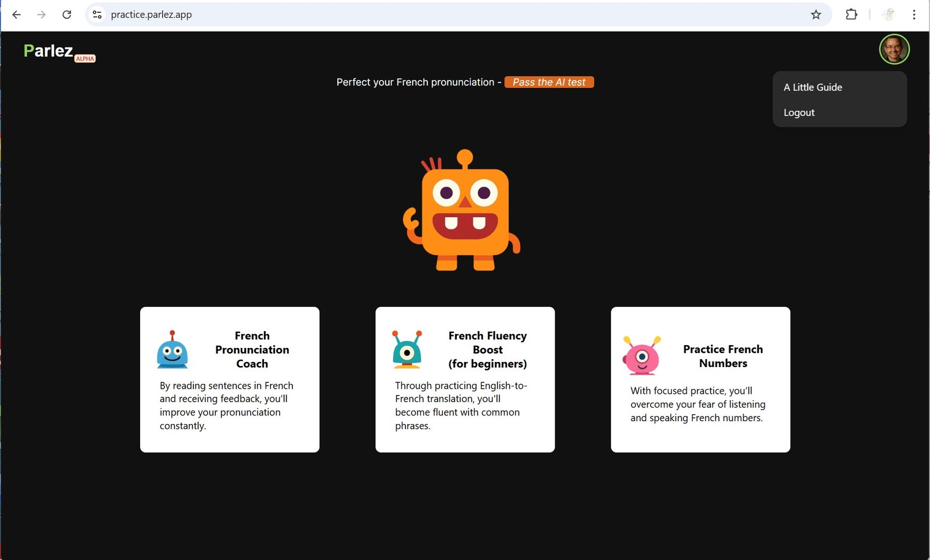The height and width of the screenshot is (560, 930).
Task: Open the browser extensions puzzle icon
Action: pyautogui.click(x=851, y=15)
